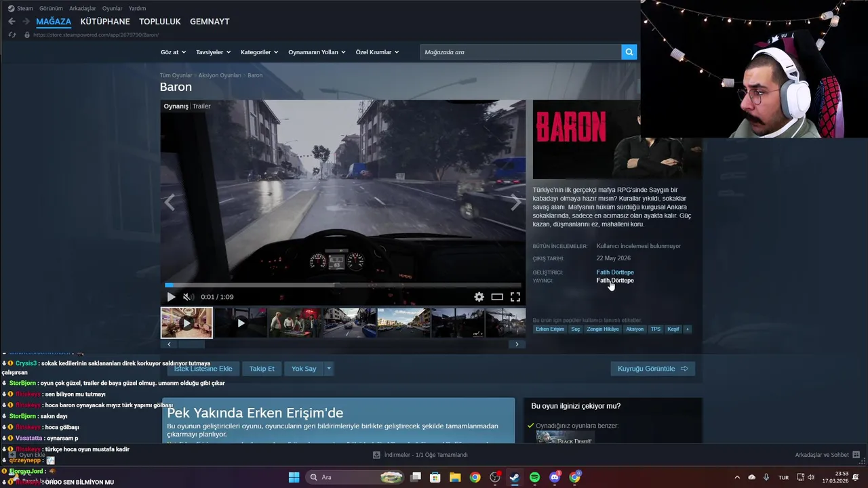
Task: Open File Explorer from taskbar
Action: 454,477
